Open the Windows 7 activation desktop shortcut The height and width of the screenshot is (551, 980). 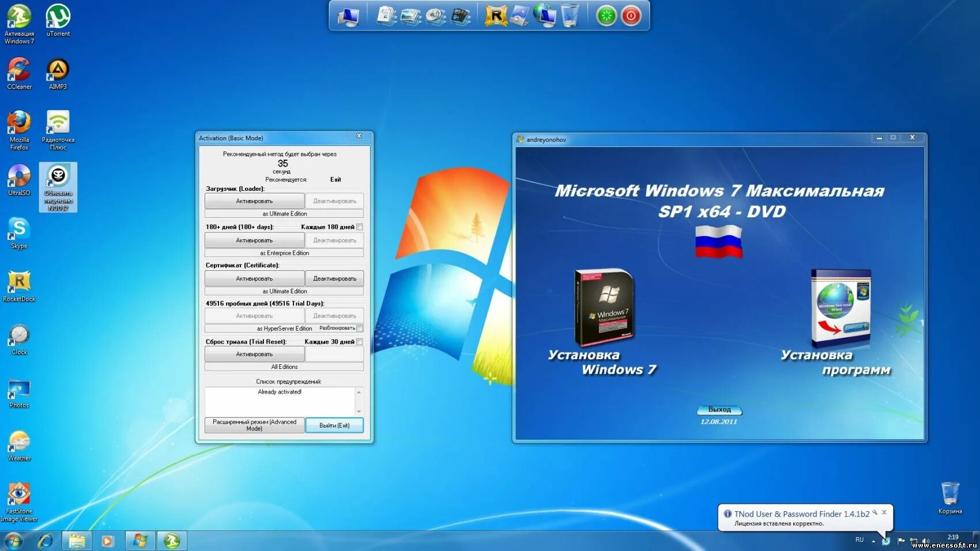(x=19, y=24)
